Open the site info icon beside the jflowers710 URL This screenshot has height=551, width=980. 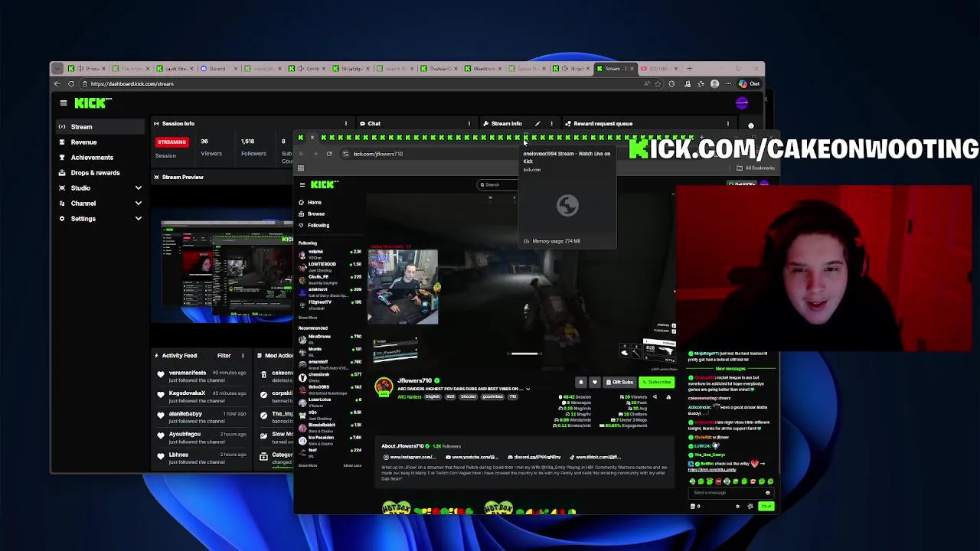pyautogui.click(x=345, y=154)
